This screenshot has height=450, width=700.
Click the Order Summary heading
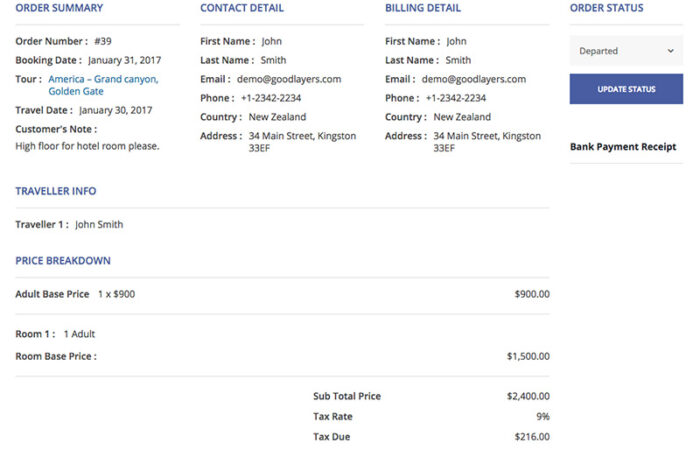59,8
